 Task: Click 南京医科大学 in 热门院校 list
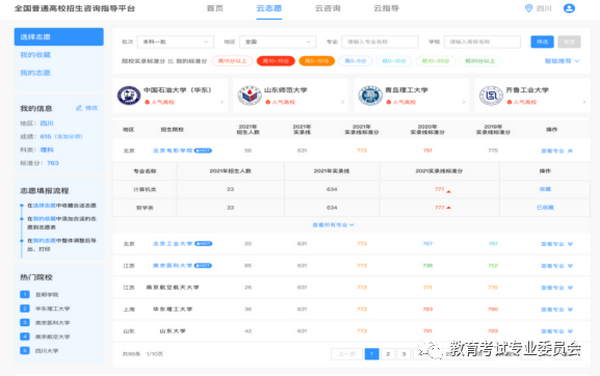[x=52, y=322]
